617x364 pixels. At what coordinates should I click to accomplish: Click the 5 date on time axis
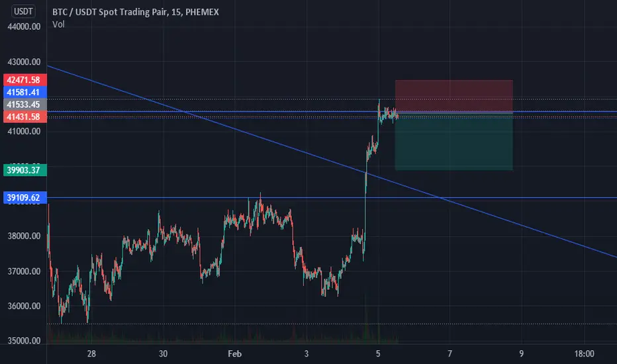[378, 354]
